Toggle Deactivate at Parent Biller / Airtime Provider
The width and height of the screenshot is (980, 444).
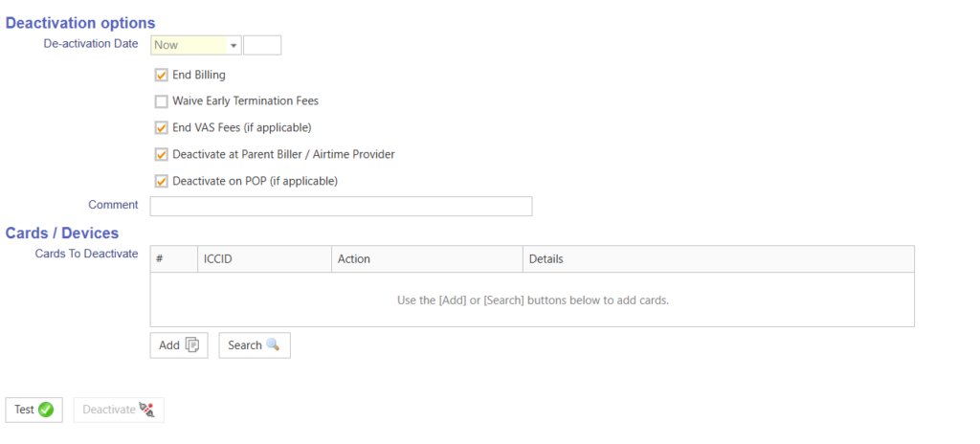point(162,154)
